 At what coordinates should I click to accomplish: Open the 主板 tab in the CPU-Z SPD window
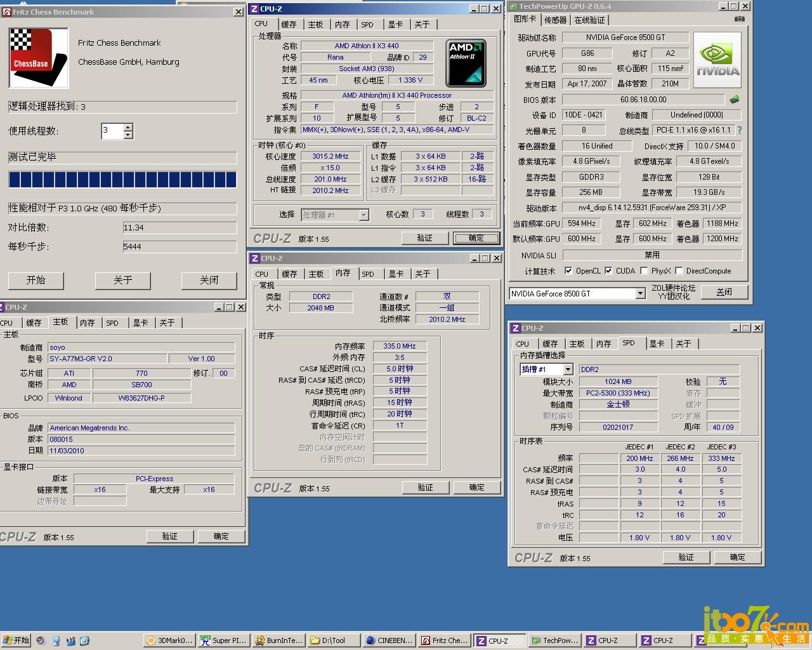coord(577,344)
